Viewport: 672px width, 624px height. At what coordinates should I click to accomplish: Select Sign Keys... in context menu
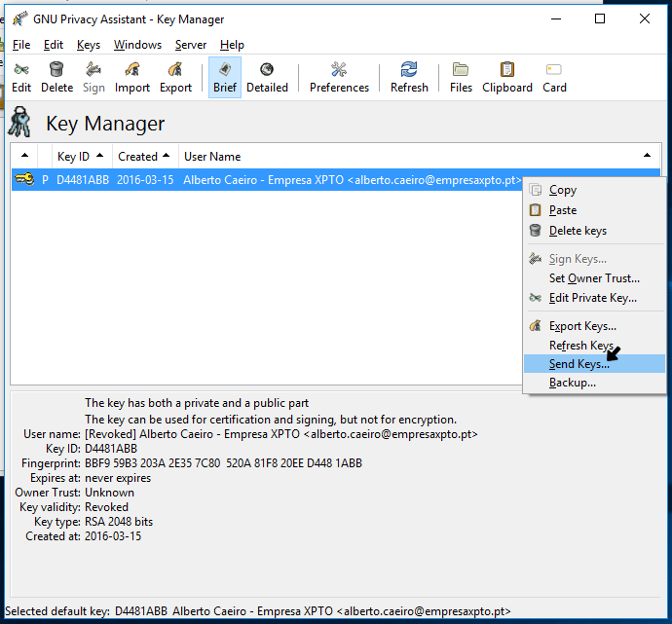tap(594, 259)
